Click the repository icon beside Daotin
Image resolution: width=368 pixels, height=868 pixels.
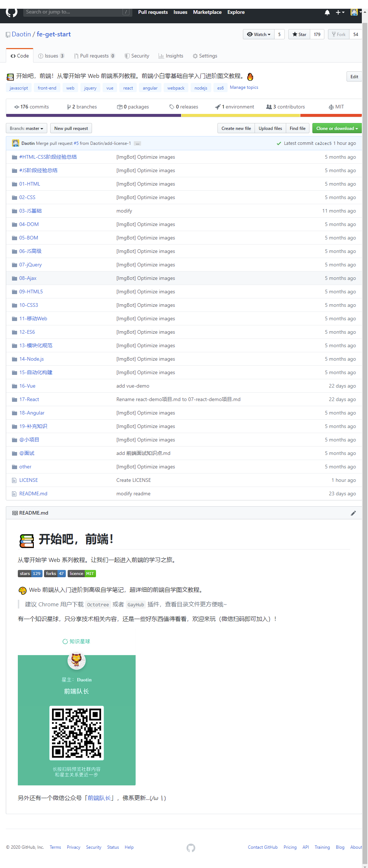(x=8, y=35)
